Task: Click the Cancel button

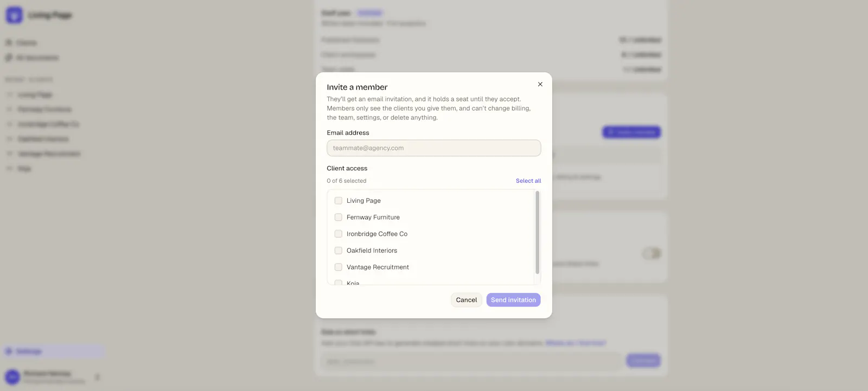Action: click(x=467, y=300)
